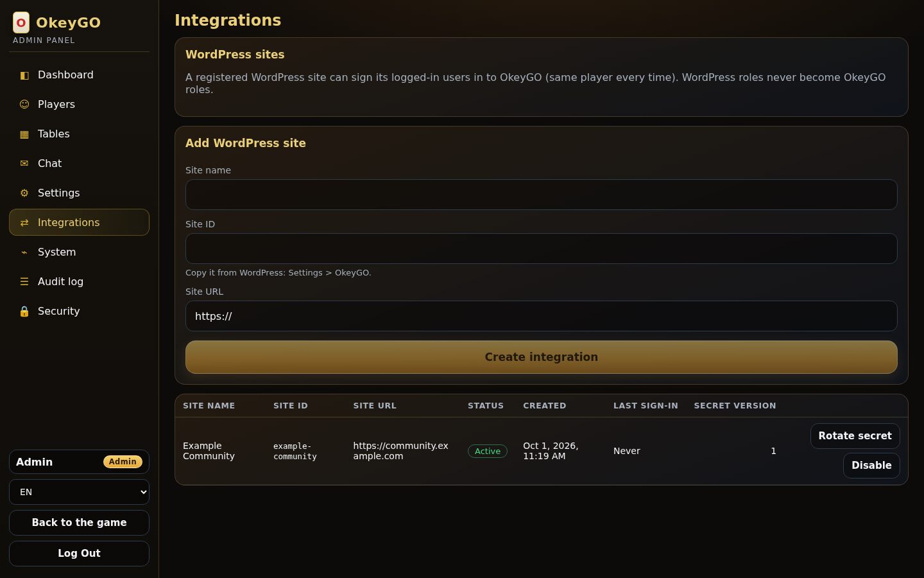
Task: Disable the Example Community integration
Action: (871, 466)
